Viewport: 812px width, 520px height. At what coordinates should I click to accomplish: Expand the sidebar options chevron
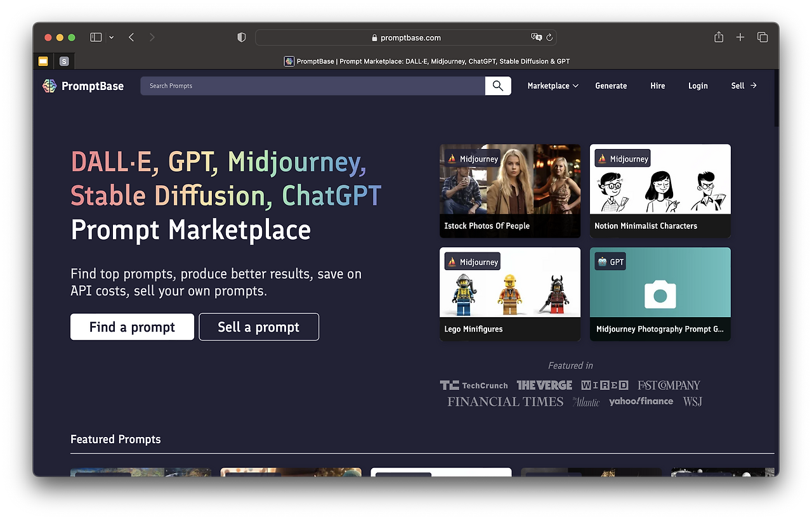[x=112, y=37]
